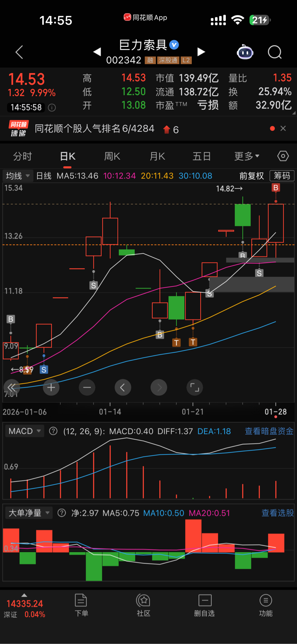Tap the left orange T marker
The width and height of the screenshot is (297, 644).
tap(176, 343)
